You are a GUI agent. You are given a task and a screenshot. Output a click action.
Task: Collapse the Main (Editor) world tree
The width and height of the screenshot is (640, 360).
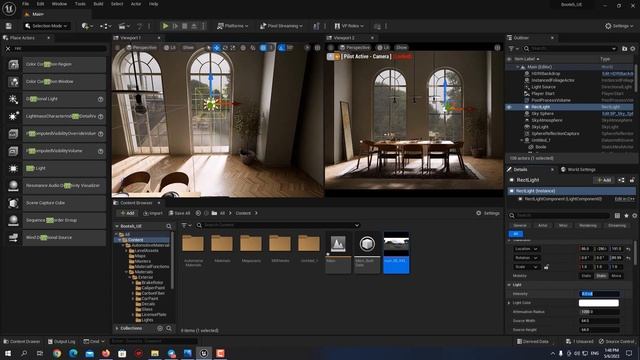click(518, 67)
